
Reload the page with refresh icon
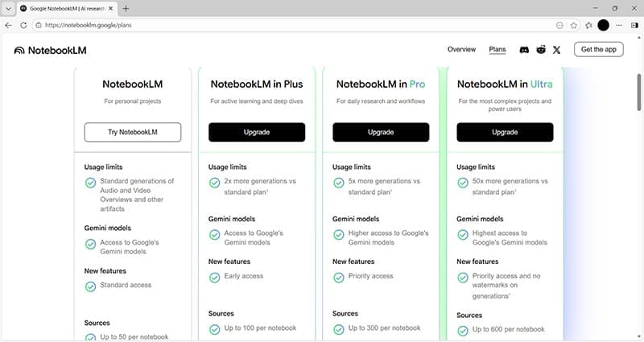[23, 25]
